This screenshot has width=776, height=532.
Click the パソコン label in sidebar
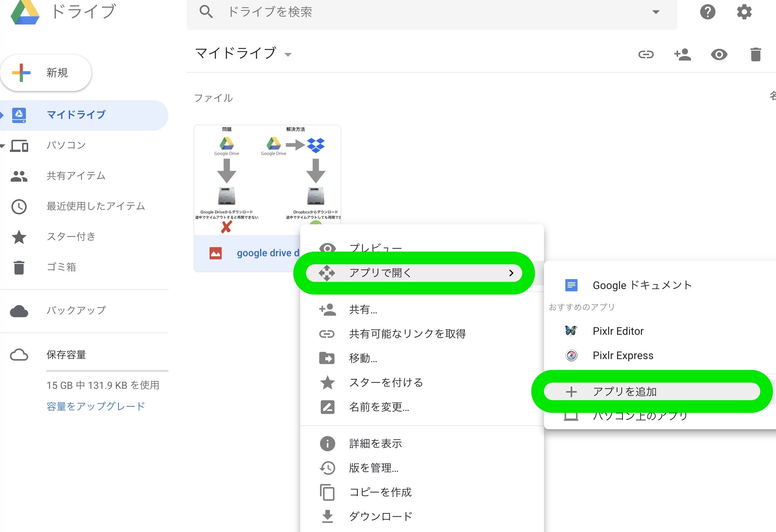tap(66, 145)
